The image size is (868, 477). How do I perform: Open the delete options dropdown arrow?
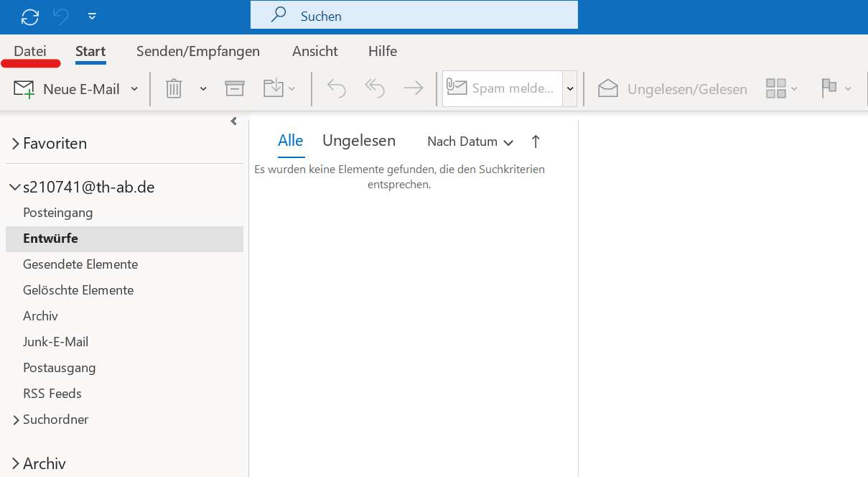(203, 89)
